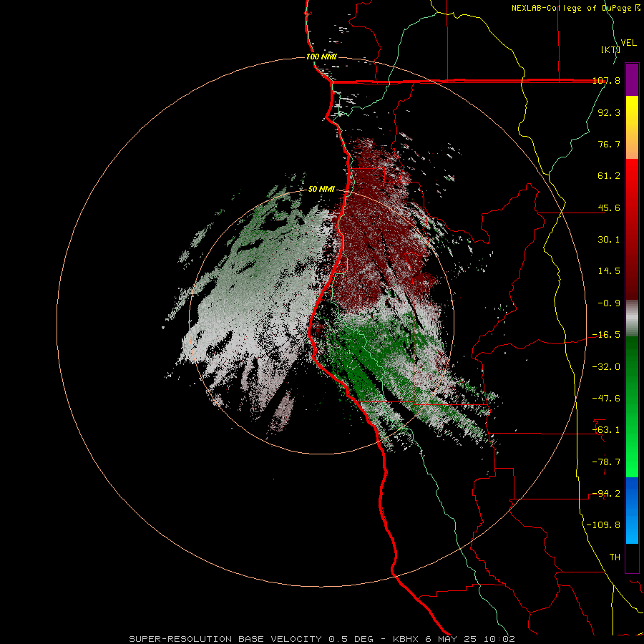Screen dimensions: 644x644
Task: Click the 100 NMI range ring label
Action: pyautogui.click(x=321, y=57)
